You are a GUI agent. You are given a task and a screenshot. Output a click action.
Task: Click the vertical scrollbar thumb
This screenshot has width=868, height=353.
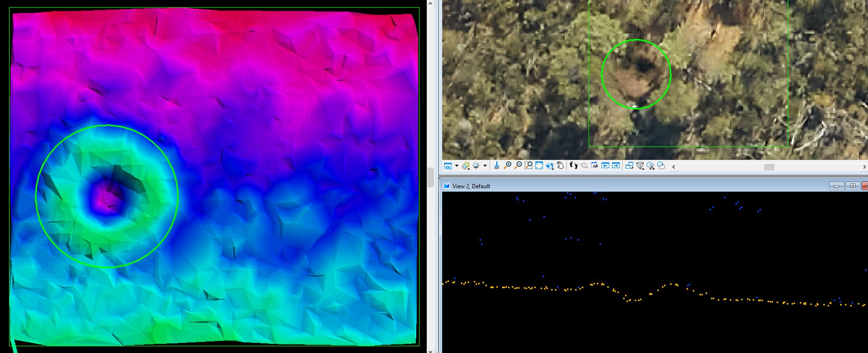(x=430, y=177)
